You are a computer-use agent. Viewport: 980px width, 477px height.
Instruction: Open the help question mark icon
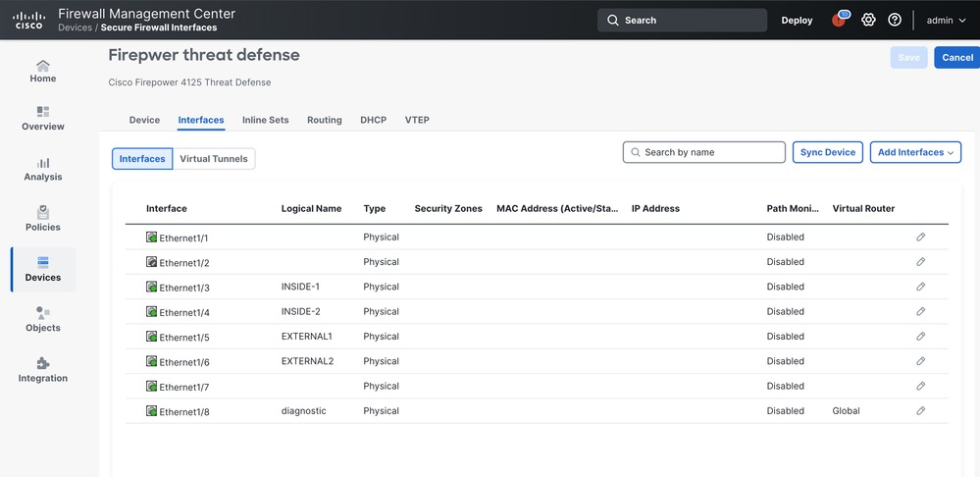(x=895, y=20)
